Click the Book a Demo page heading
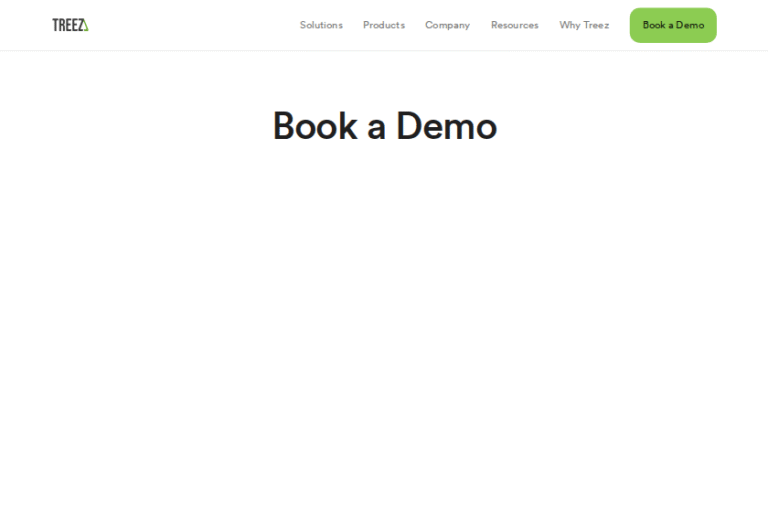The height and width of the screenshot is (512, 768). point(384,126)
